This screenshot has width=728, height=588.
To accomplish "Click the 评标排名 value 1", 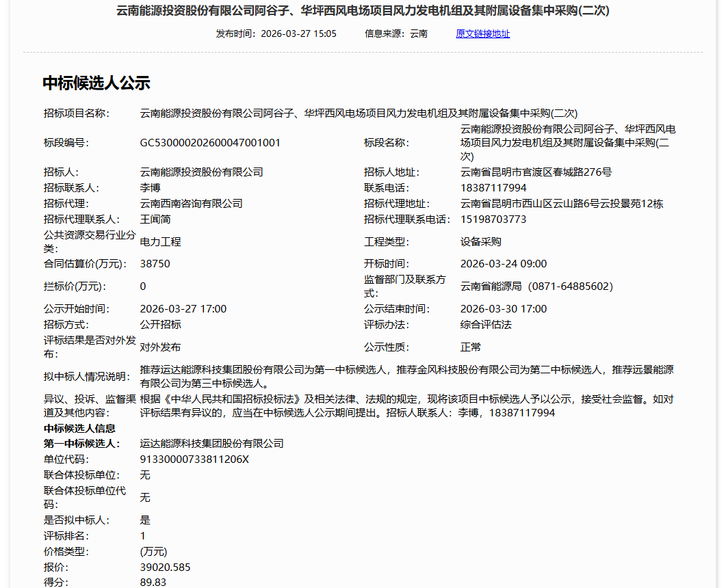I will pos(143,535).
